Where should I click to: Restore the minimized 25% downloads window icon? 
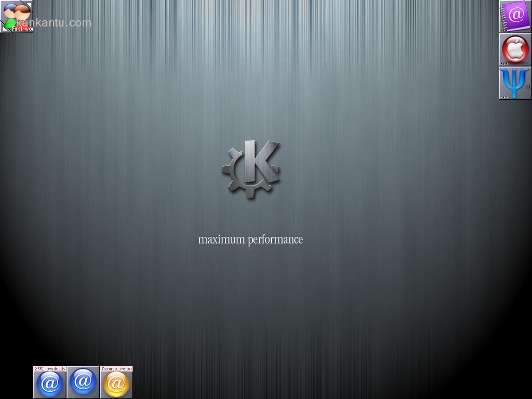(x=50, y=384)
